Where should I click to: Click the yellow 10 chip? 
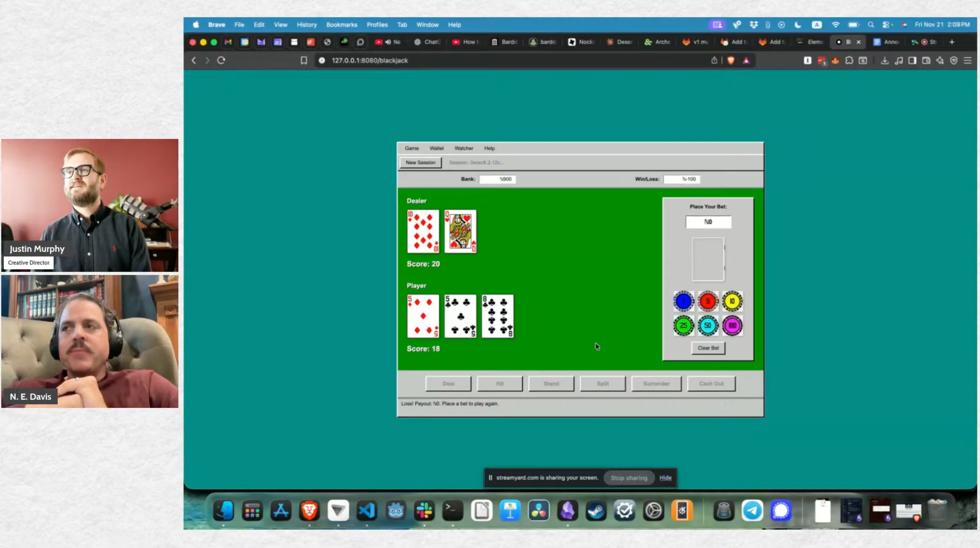(x=732, y=301)
